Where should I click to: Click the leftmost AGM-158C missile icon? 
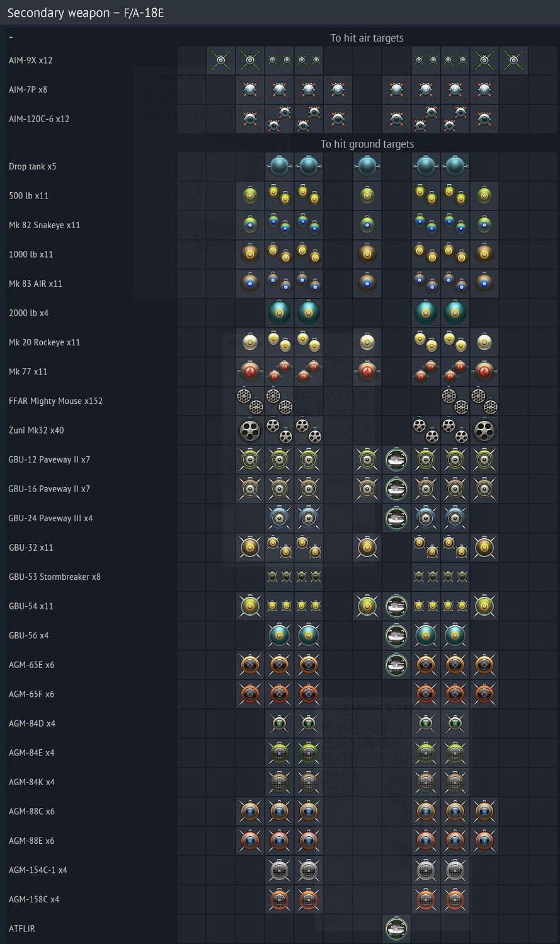[x=279, y=899]
